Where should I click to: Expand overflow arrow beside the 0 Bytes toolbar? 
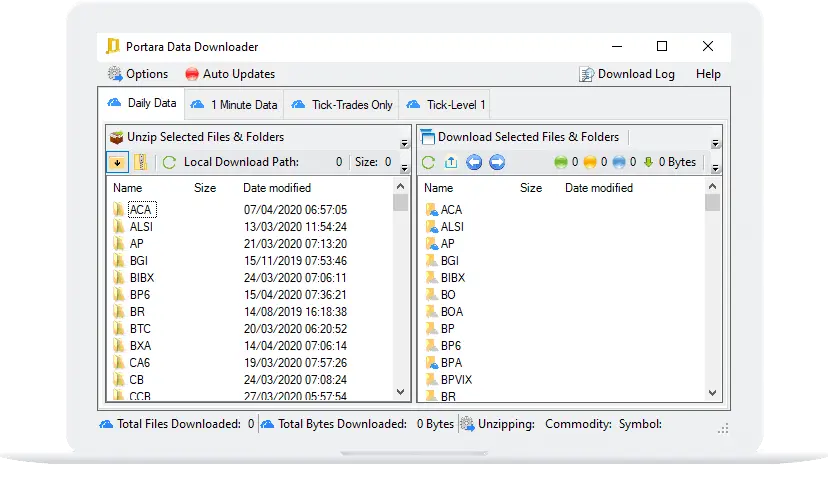[x=716, y=168]
